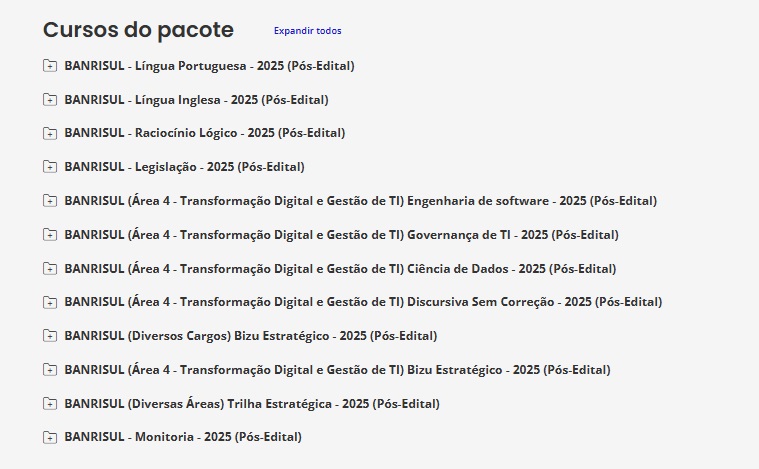Open BANRISUL - Língua Inglesa - 2025 title

[196, 100]
